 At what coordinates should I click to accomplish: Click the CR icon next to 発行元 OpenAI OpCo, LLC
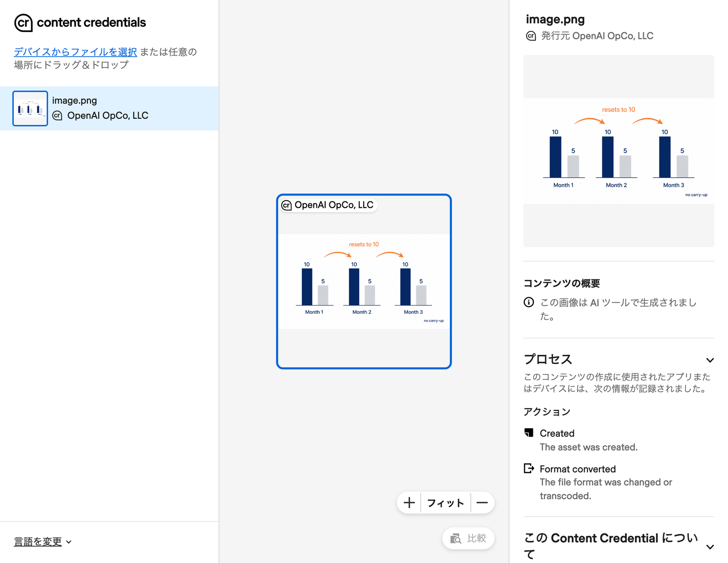coord(531,36)
